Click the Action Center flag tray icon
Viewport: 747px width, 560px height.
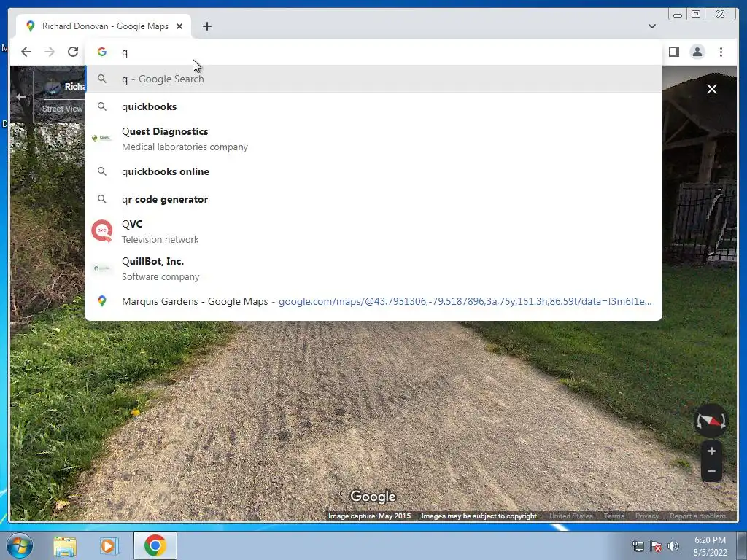pos(656,546)
